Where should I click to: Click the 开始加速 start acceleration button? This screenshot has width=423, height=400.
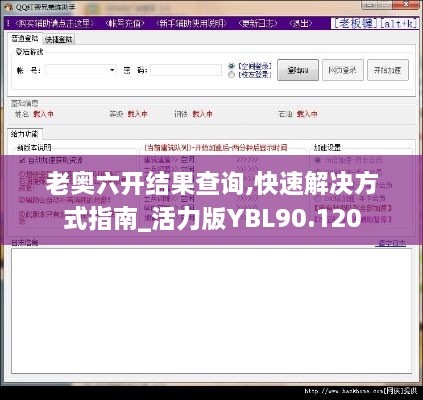(x=388, y=70)
